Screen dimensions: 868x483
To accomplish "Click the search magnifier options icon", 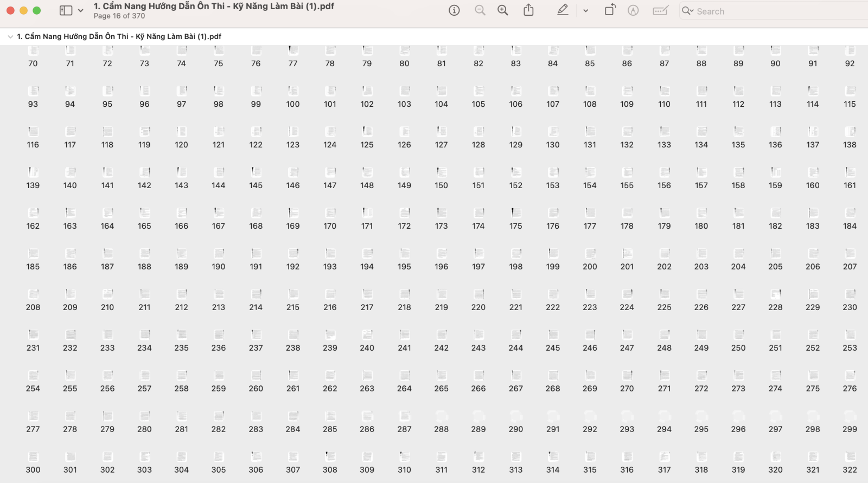I will point(688,11).
